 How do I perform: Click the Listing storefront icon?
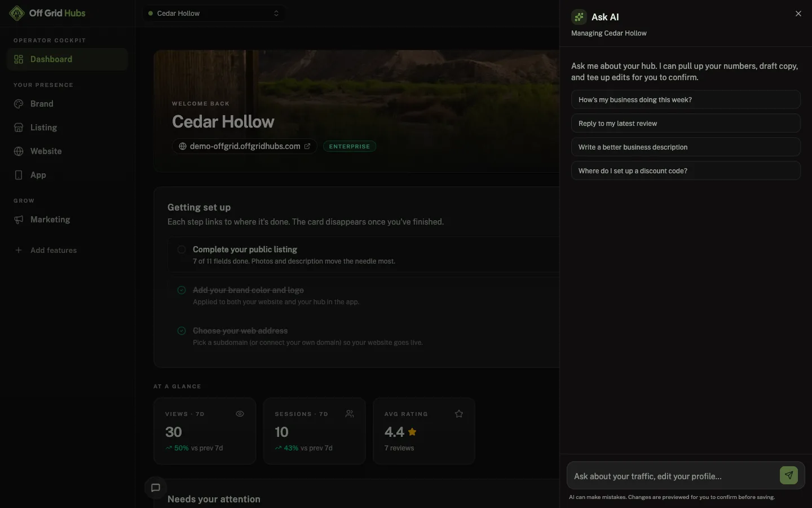tap(19, 128)
